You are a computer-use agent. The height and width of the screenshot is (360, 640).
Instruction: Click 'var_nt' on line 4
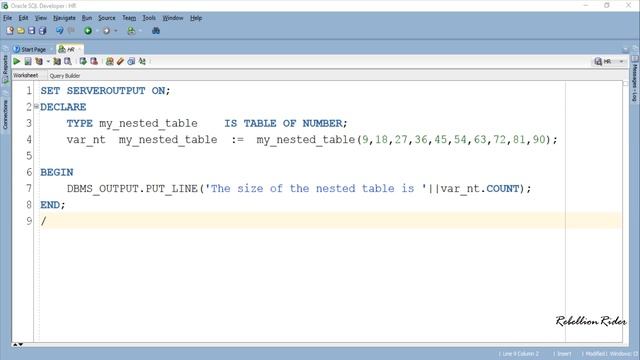tap(86, 140)
